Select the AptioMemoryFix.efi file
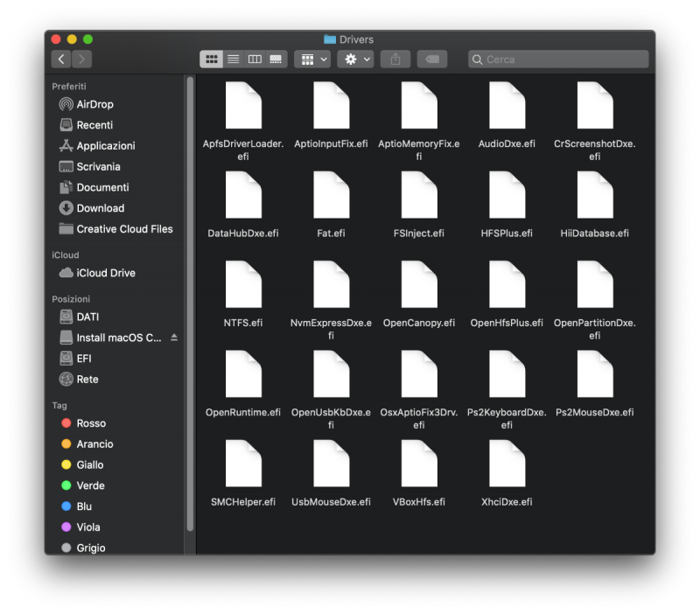The image size is (700, 614). point(419,121)
